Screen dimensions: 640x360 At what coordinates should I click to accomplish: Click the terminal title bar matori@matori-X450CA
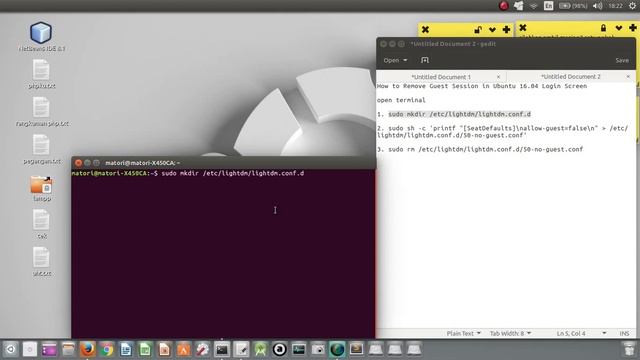223,163
